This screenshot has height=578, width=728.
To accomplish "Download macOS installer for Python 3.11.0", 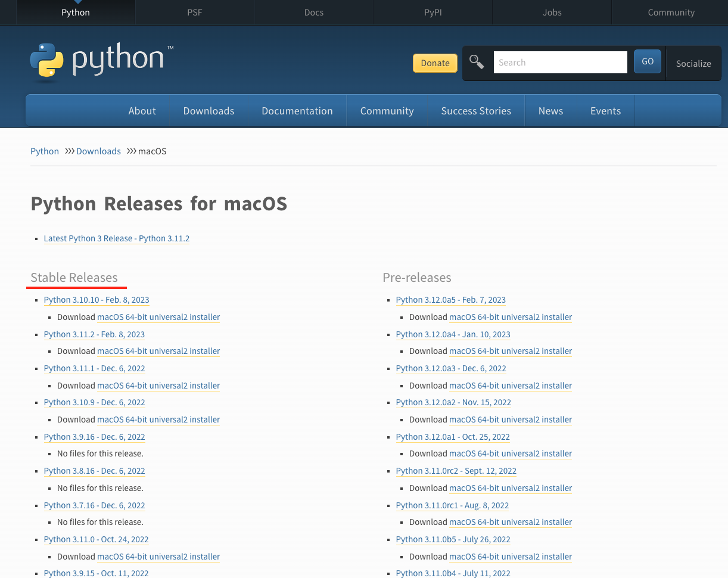I will click(158, 557).
